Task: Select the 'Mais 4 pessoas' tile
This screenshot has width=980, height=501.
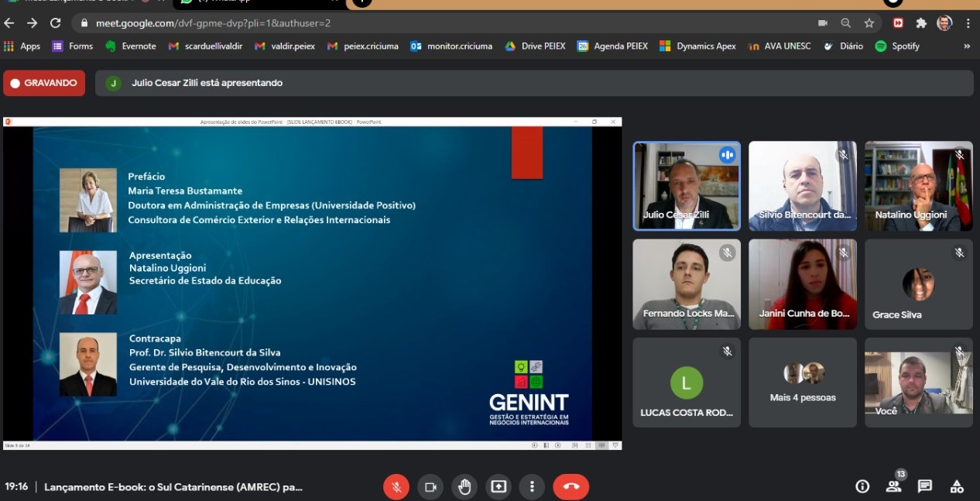Action: coord(802,383)
